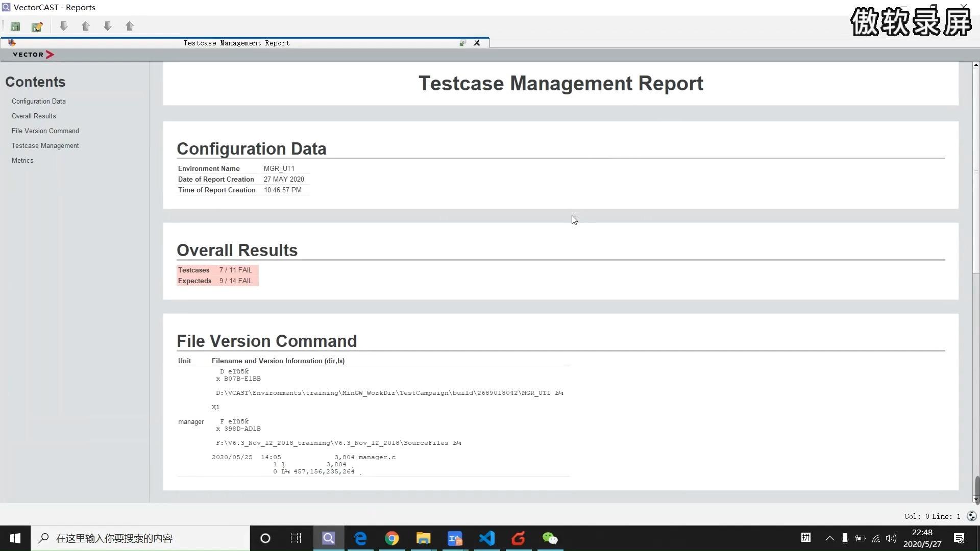Click the rightmost up arrow in toolbar
Viewport: 980px width, 551px height.
[130, 26]
